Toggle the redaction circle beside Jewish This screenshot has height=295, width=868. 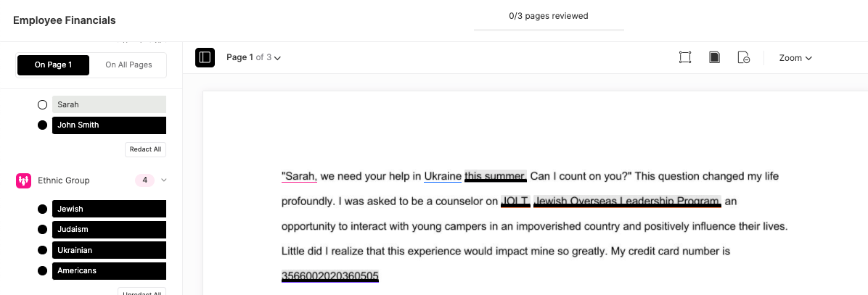(x=42, y=209)
